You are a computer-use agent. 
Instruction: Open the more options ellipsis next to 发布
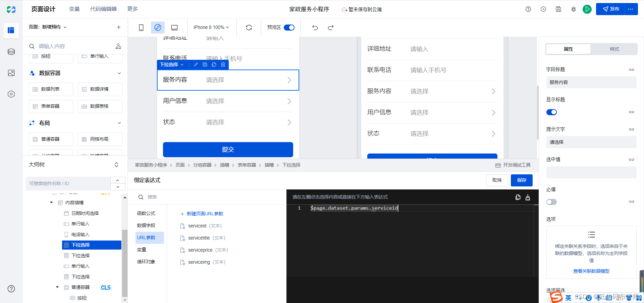[631, 9]
